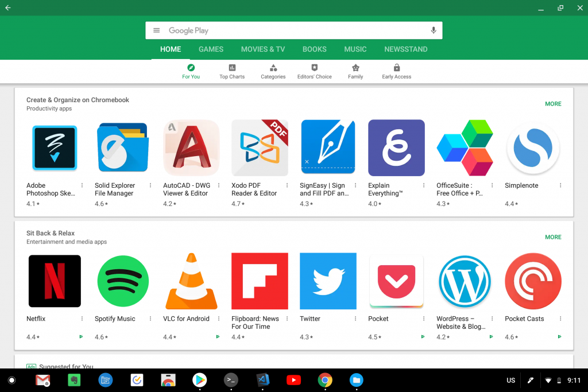Click the VLC for Android title

click(x=186, y=319)
